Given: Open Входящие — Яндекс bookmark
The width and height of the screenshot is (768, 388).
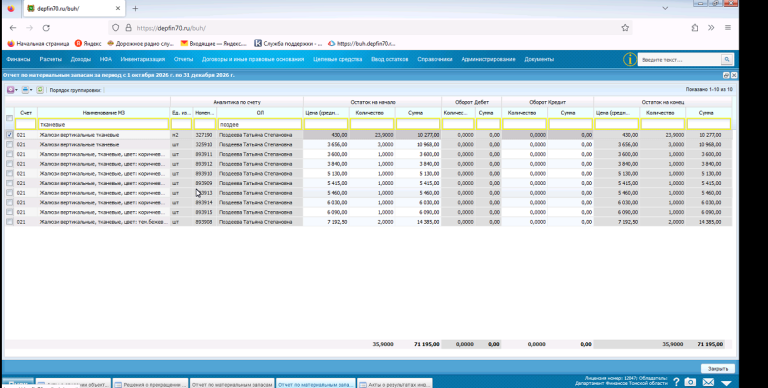Looking at the screenshot, I should pyautogui.click(x=214, y=44).
